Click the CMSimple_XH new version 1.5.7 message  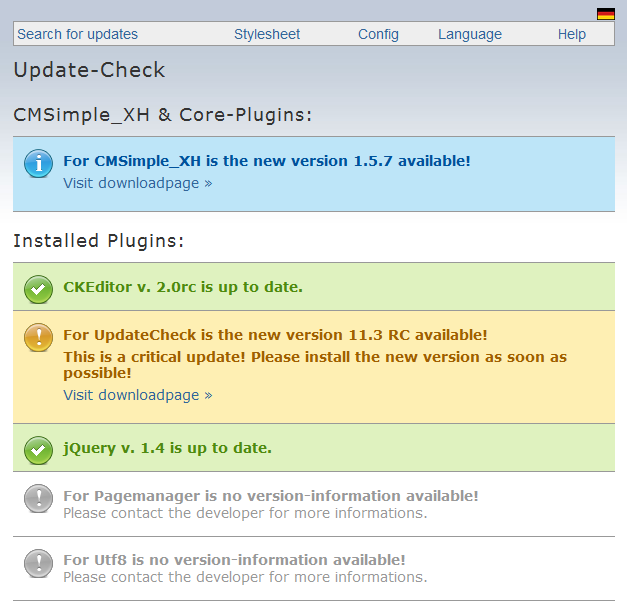tap(267, 161)
